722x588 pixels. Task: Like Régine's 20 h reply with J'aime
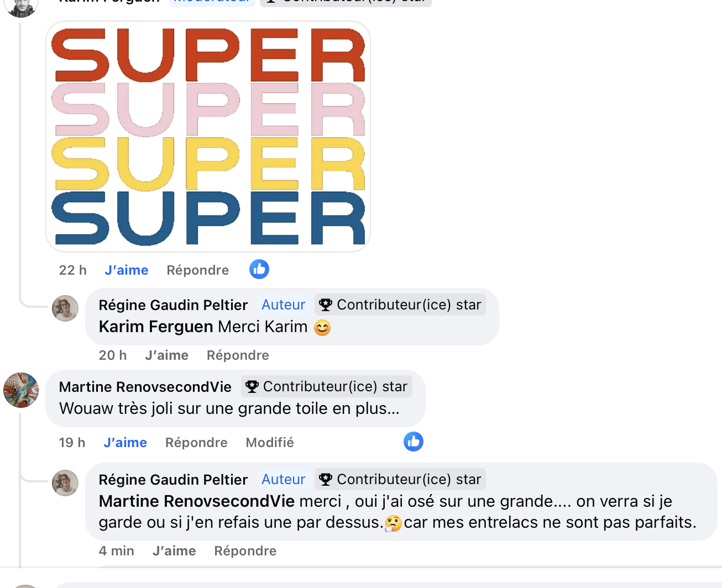[x=166, y=355]
